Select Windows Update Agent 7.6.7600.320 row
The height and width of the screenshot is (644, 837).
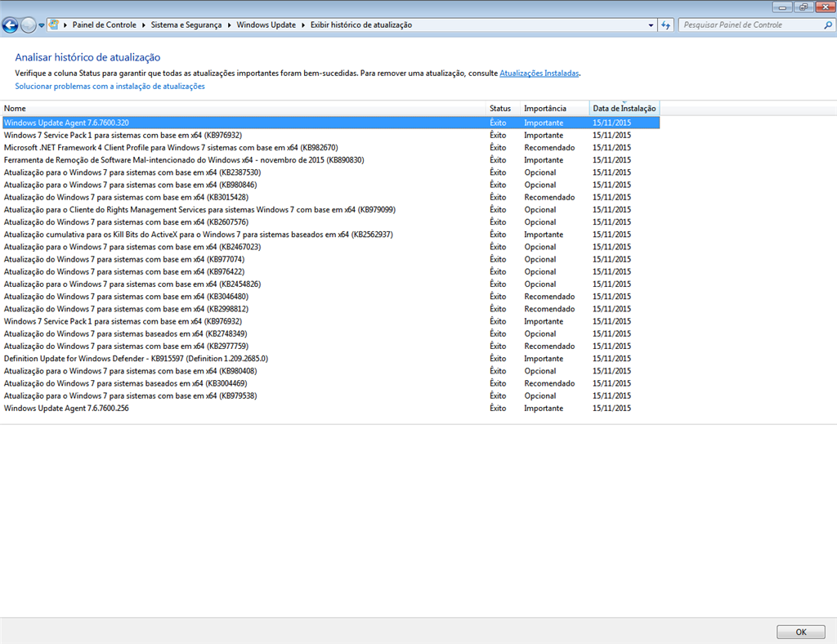click(x=331, y=123)
